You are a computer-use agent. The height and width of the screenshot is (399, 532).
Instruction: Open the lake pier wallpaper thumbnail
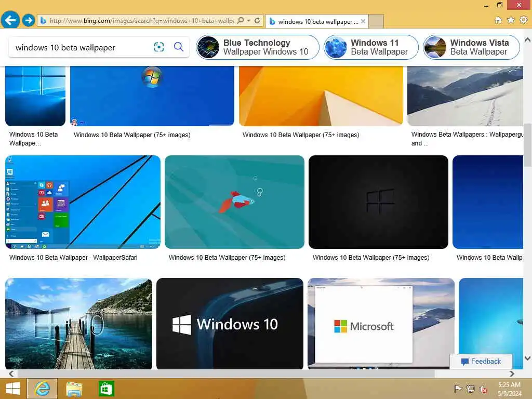point(79,324)
